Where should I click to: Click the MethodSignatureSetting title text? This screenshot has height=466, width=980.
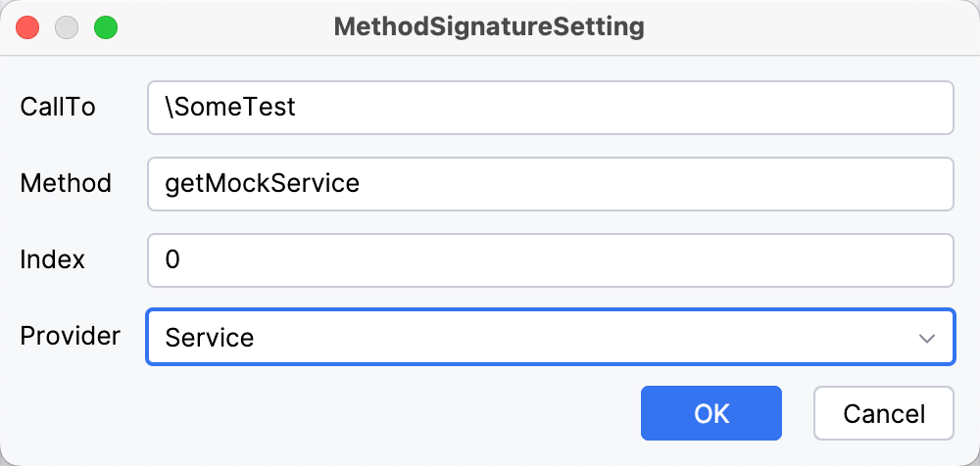(x=489, y=27)
